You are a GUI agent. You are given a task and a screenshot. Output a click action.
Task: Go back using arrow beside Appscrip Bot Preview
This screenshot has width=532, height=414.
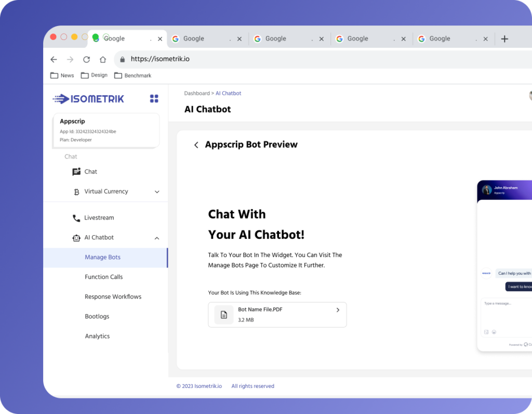196,145
